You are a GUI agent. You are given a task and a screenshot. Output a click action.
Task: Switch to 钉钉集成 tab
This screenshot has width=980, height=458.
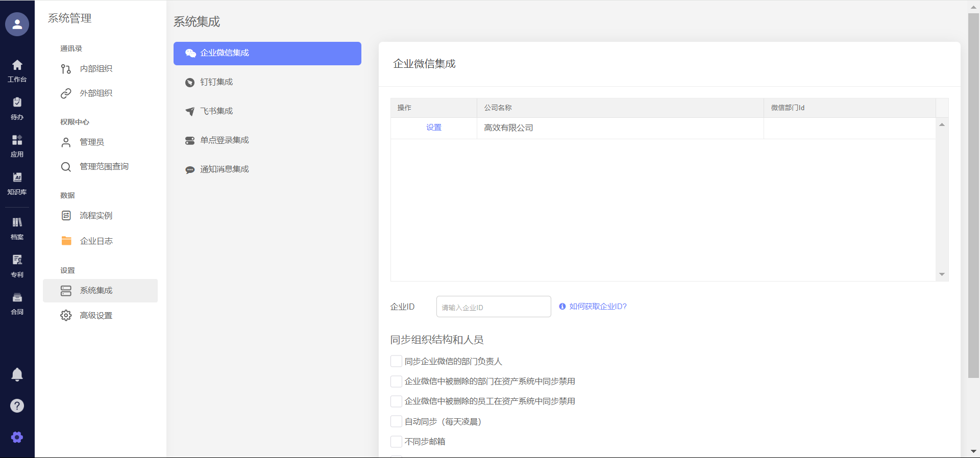click(x=216, y=82)
